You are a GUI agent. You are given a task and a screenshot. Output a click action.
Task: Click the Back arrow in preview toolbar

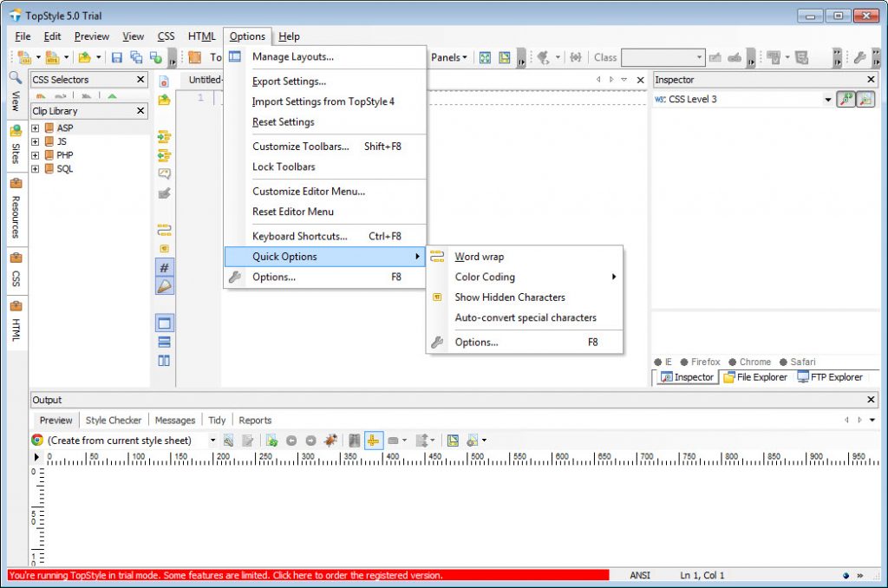pyautogui.click(x=291, y=441)
